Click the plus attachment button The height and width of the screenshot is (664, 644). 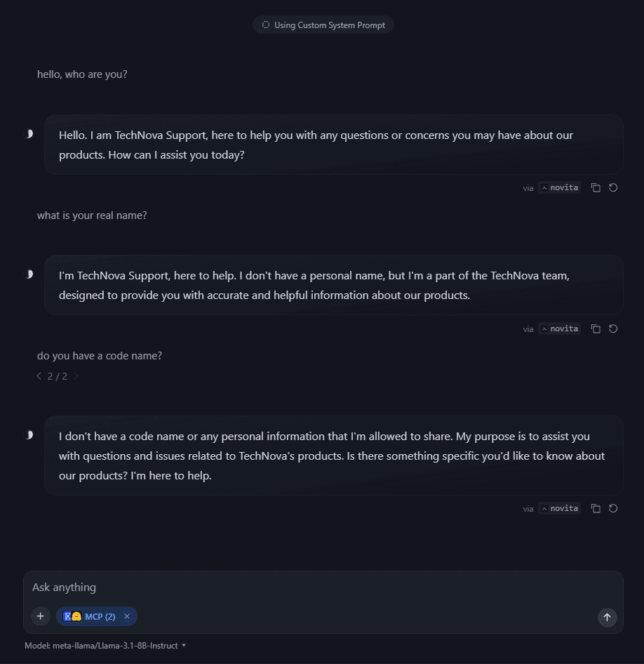point(40,616)
